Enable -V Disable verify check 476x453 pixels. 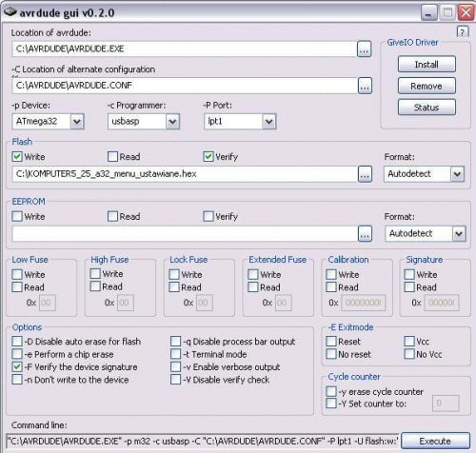tap(175, 380)
